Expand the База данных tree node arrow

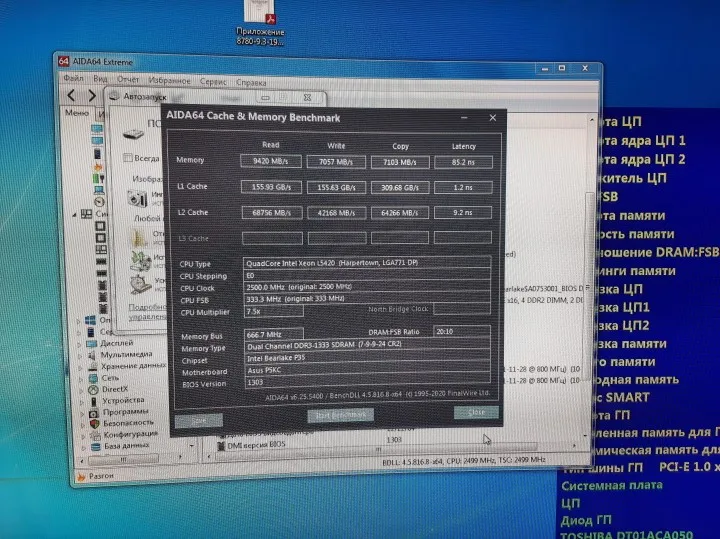(83, 447)
